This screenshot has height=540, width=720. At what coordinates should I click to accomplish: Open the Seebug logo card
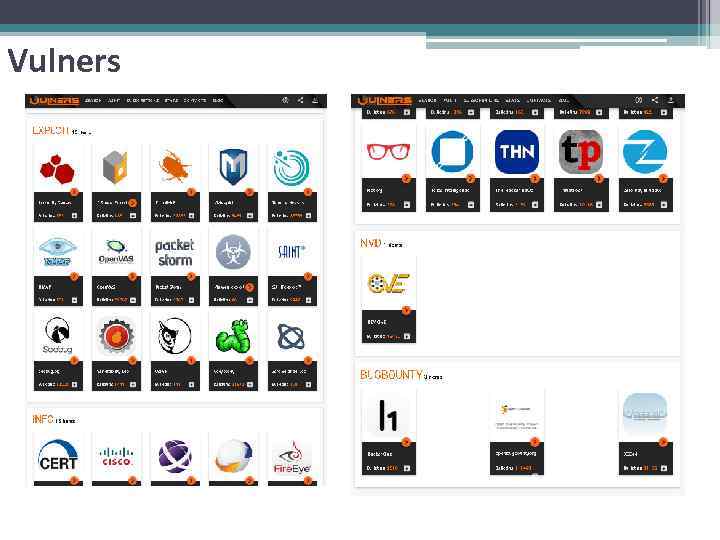pos(58,352)
